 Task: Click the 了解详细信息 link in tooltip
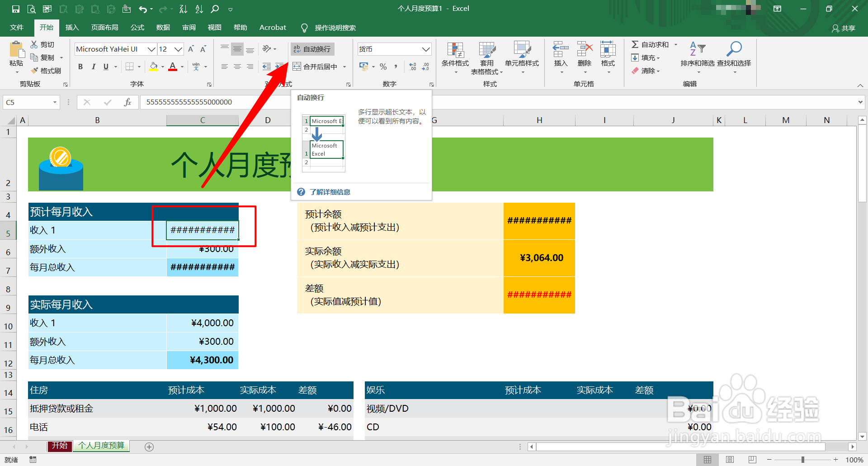pos(330,192)
